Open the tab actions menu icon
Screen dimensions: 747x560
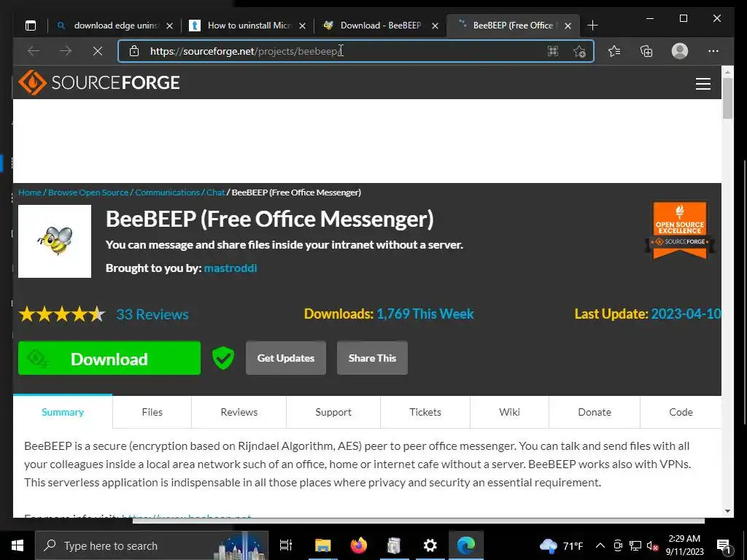tap(31, 26)
